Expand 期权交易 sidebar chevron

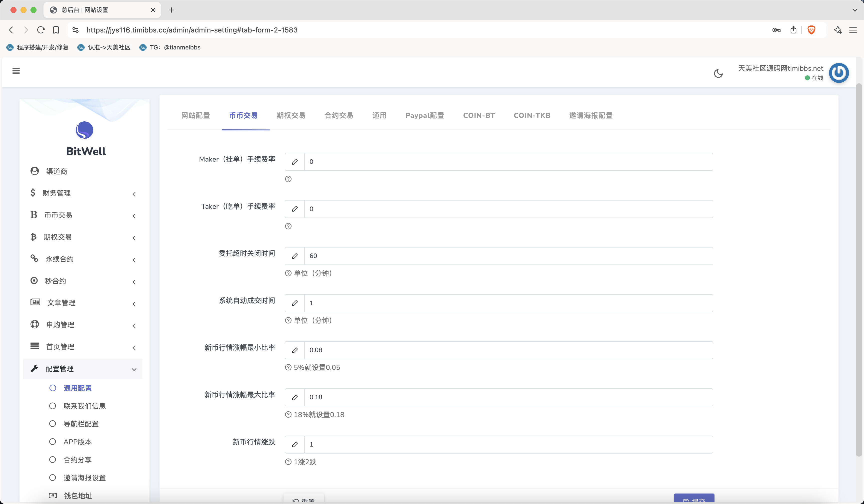(134, 238)
